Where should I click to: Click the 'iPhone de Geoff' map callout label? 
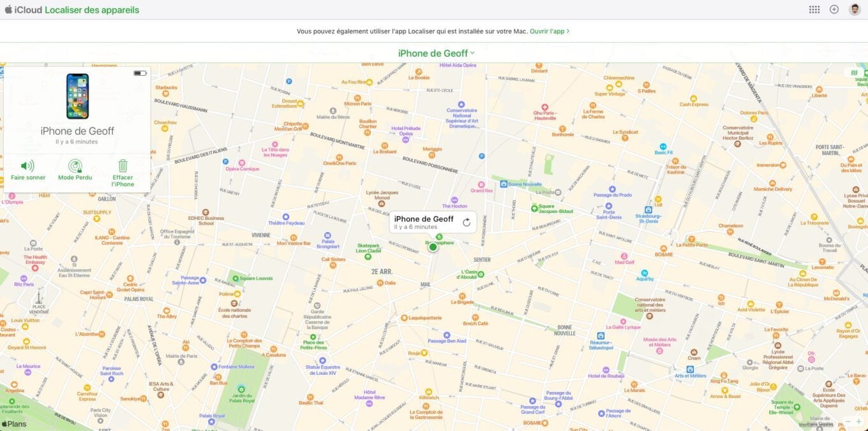point(424,219)
